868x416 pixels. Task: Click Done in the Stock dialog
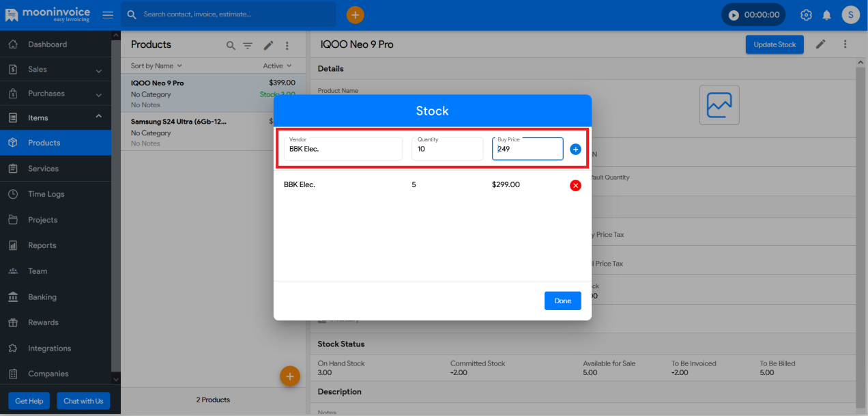(x=563, y=301)
